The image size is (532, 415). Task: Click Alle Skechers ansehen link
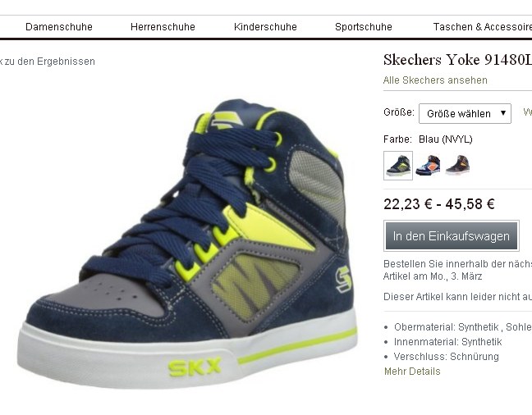click(x=435, y=80)
